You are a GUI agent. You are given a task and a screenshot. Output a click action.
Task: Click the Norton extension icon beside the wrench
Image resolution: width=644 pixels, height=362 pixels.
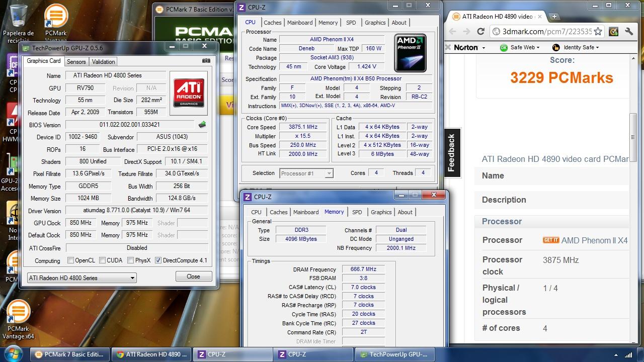tap(613, 31)
